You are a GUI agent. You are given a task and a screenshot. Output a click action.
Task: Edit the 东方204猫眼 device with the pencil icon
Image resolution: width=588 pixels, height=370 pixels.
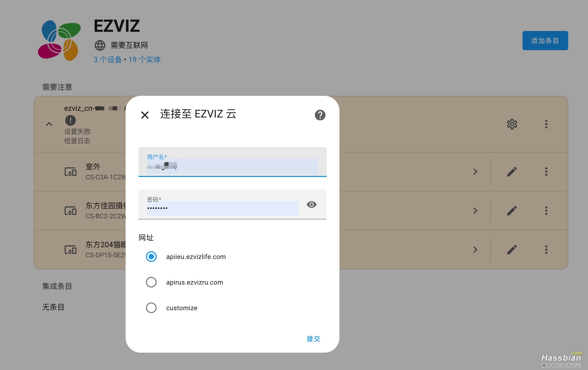(512, 250)
